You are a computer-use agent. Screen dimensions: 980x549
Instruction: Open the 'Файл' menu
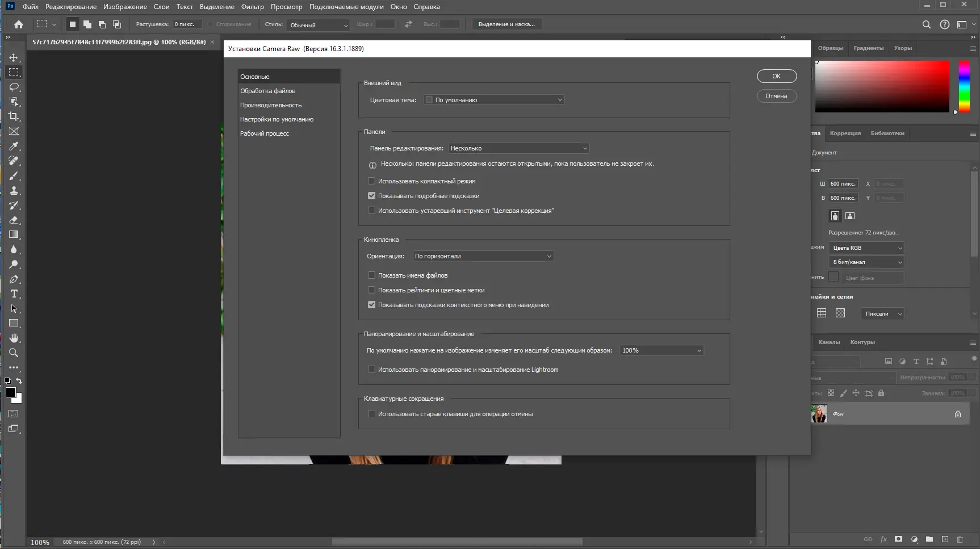point(31,7)
